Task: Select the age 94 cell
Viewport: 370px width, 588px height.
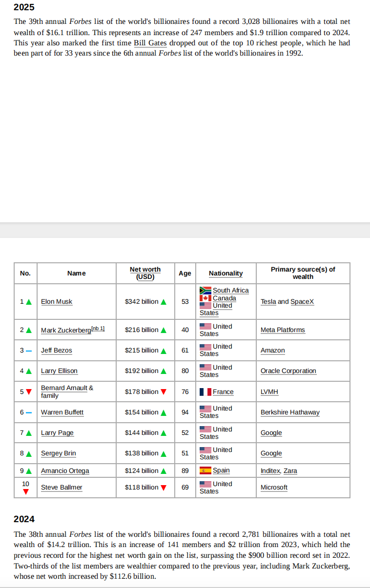Action: pyautogui.click(x=185, y=412)
